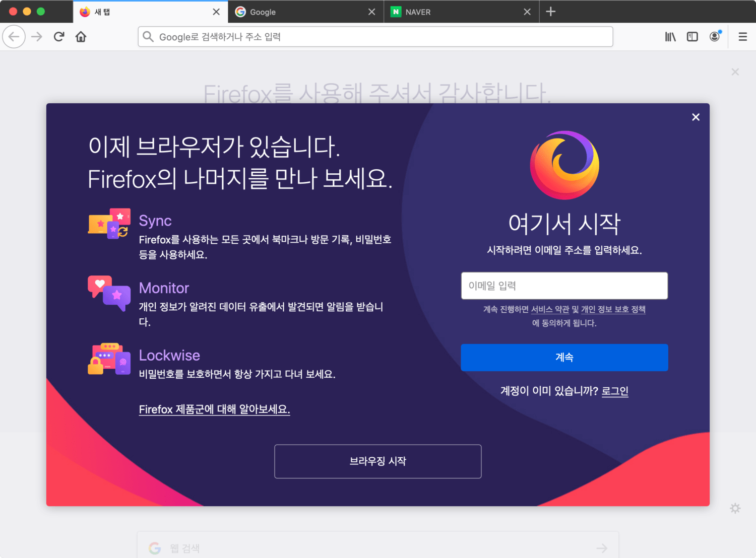This screenshot has width=756, height=558.
Task: Close the NAVER tab
Action: pyautogui.click(x=527, y=12)
